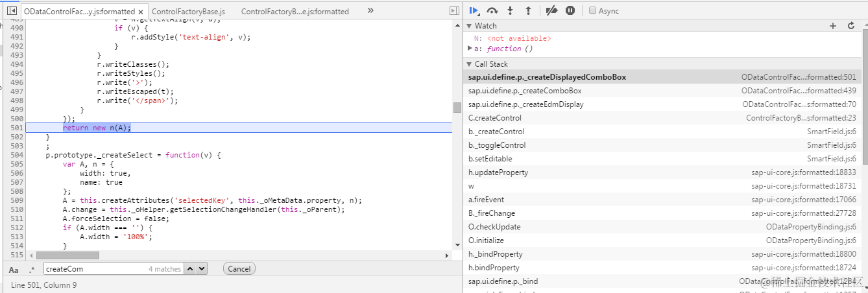Step over next function call

tap(492, 10)
